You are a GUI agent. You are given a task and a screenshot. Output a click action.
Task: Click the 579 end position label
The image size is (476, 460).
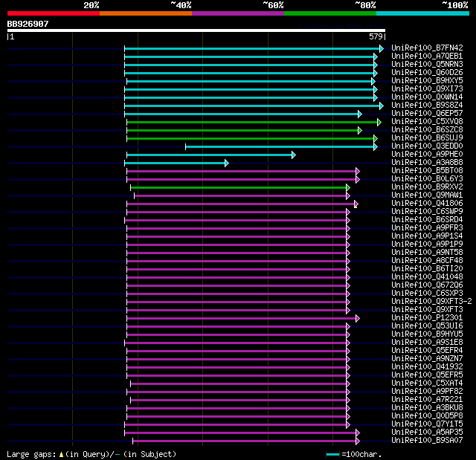click(376, 36)
